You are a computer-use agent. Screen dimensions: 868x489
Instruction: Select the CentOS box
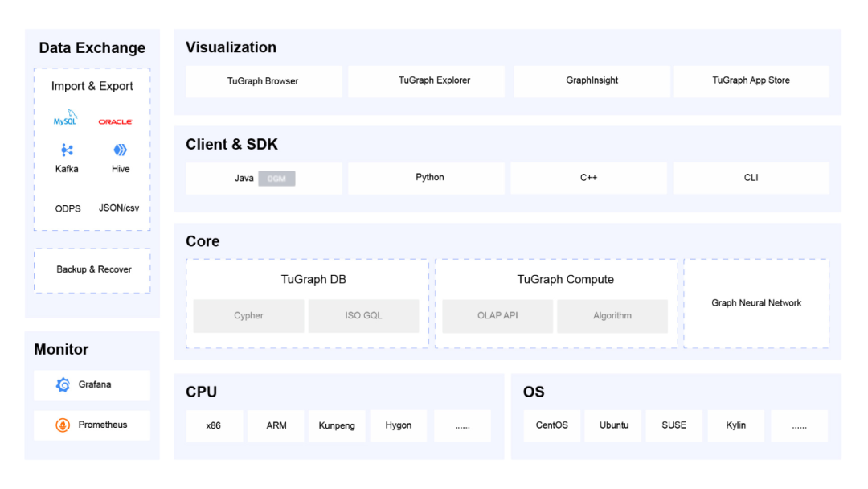[x=552, y=426]
